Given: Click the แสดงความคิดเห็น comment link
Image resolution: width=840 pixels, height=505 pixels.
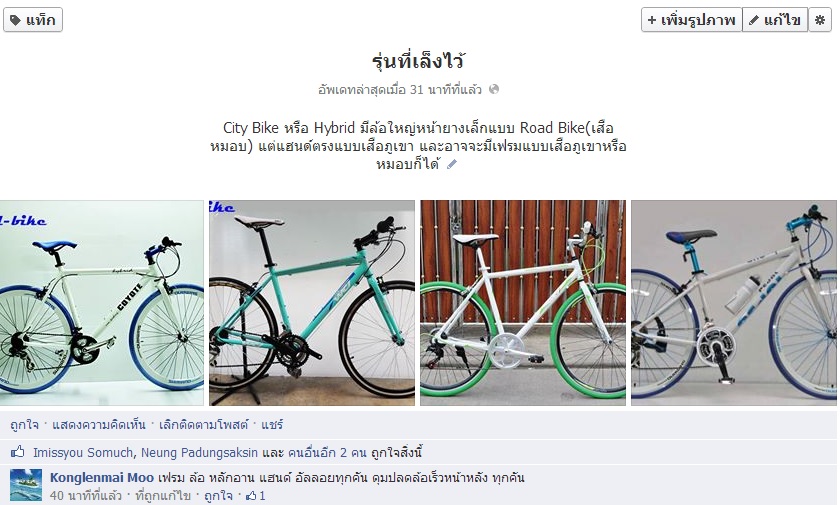Looking at the screenshot, I should pyautogui.click(x=99, y=425).
